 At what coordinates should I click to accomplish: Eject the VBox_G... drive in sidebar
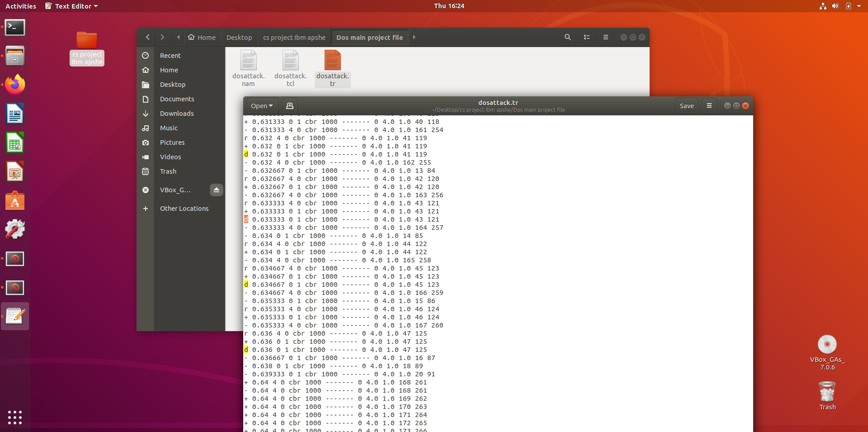[x=216, y=190]
